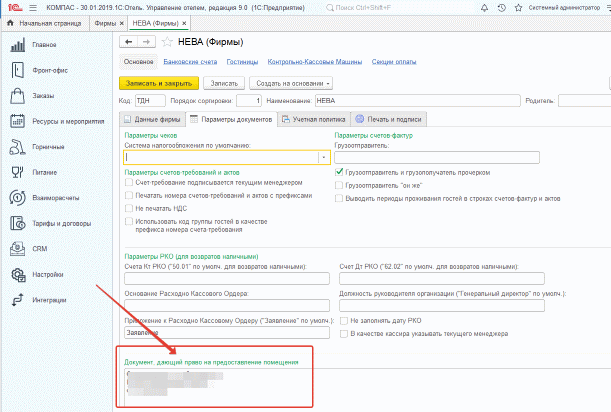Toggle Не заполнять дату РКО checkbox
611x412 pixels.
coord(344,320)
